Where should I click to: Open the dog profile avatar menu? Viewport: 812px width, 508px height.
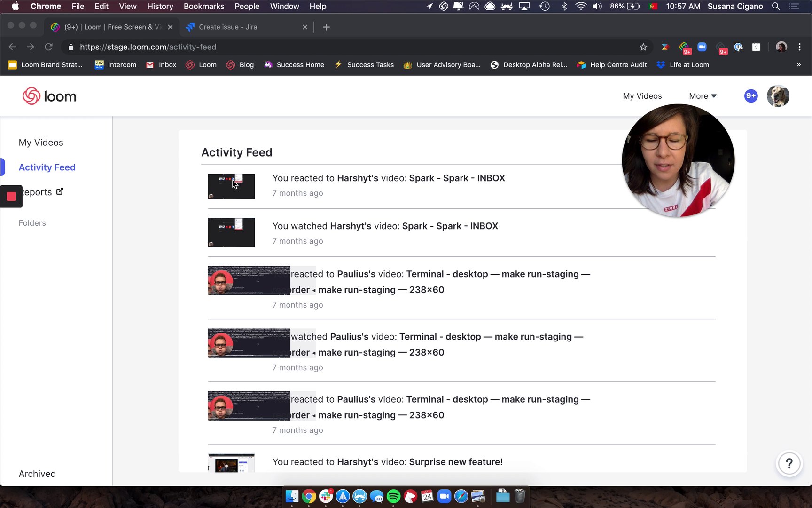coord(778,96)
